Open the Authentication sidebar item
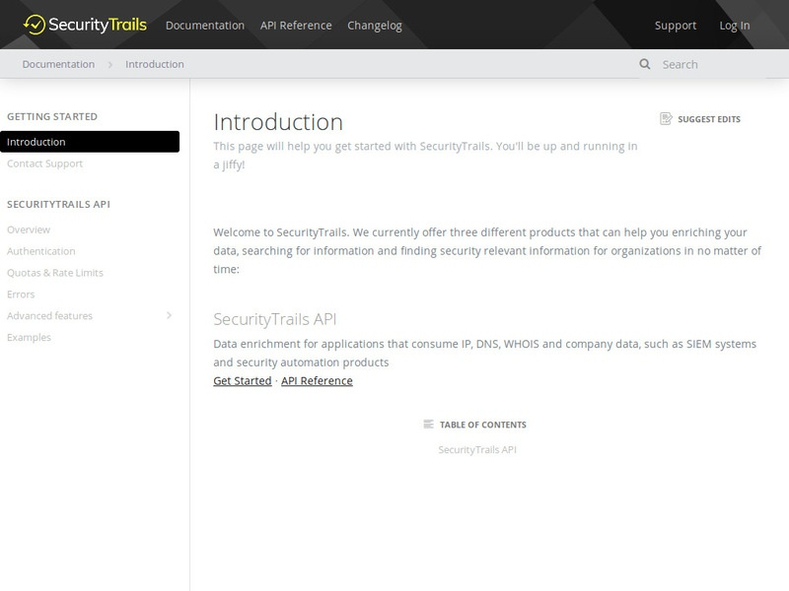Screen dimensions: 789x591 point(41,251)
